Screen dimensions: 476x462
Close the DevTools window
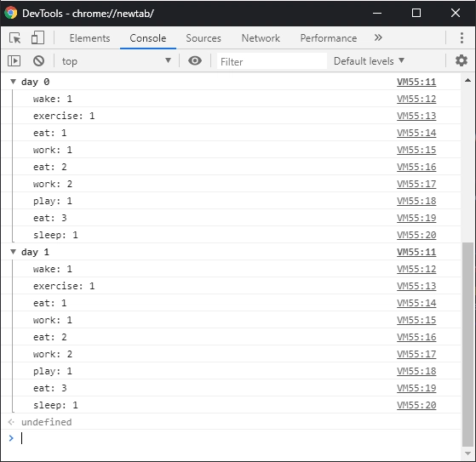(456, 13)
